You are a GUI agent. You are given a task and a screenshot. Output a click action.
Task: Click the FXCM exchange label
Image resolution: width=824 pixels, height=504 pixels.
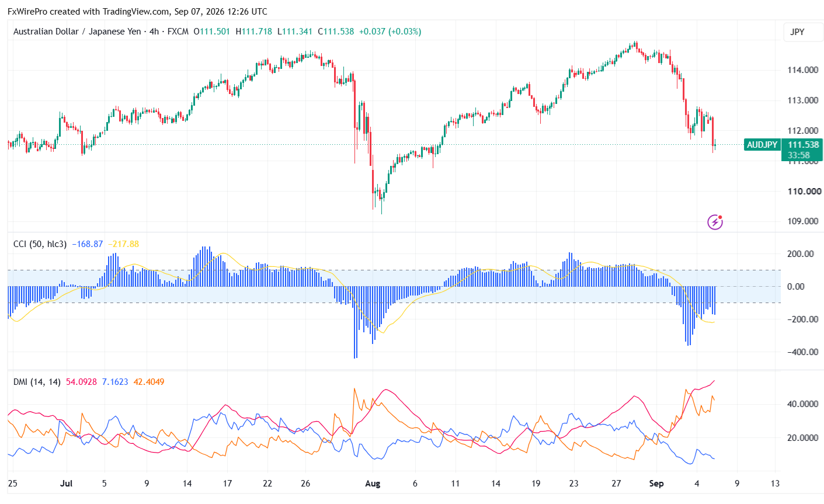point(178,32)
